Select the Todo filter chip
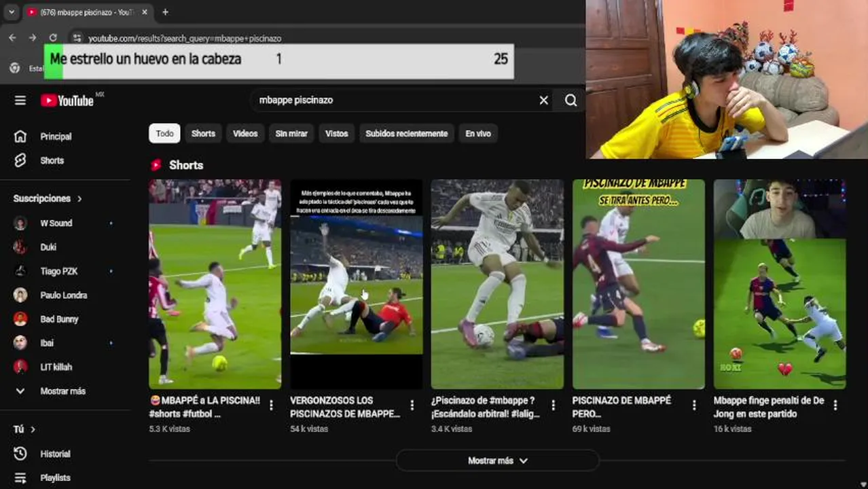Screen dimensions: 868x489 (165, 134)
